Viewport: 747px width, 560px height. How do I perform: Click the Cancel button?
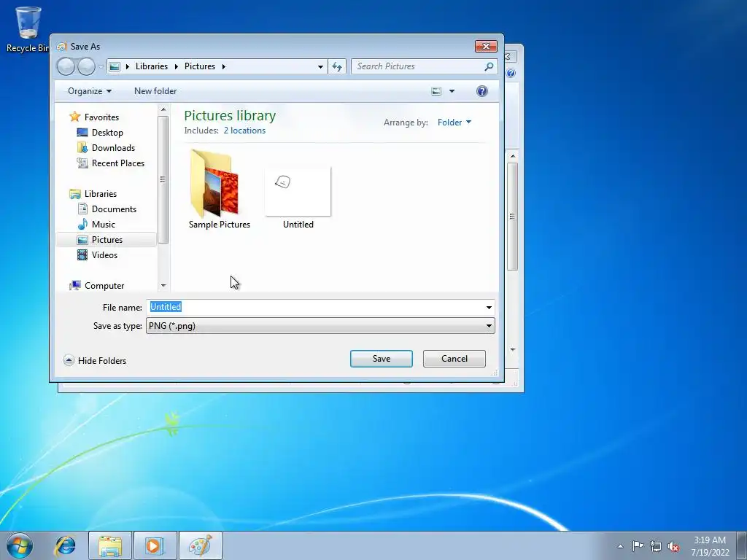[454, 359]
